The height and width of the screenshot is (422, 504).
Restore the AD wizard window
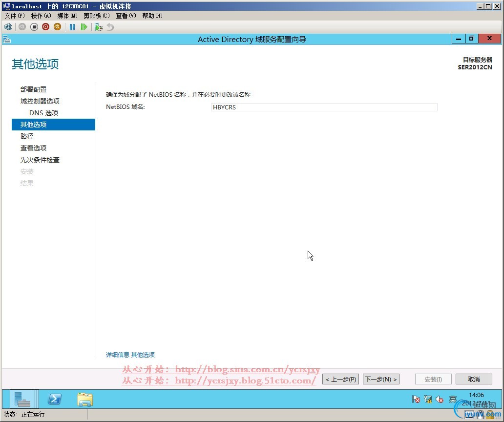[472, 39]
